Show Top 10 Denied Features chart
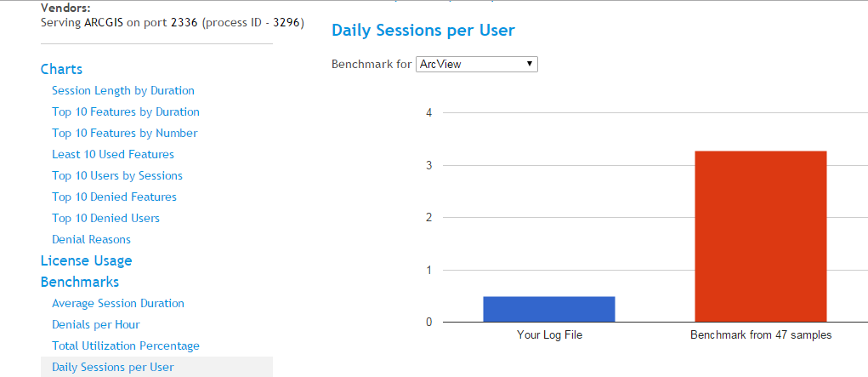This screenshot has width=868, height=377. pyautogui.click(x=114, y=197)
